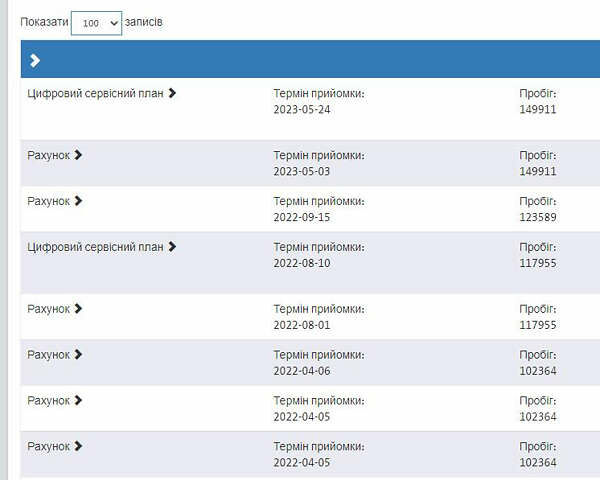Image resolution: width=600 pixels, height=480 pixels.
Task: Click chevron icon beside Цифровий сервісний план dated 2023-05-24
Action: tap(172, 93)
